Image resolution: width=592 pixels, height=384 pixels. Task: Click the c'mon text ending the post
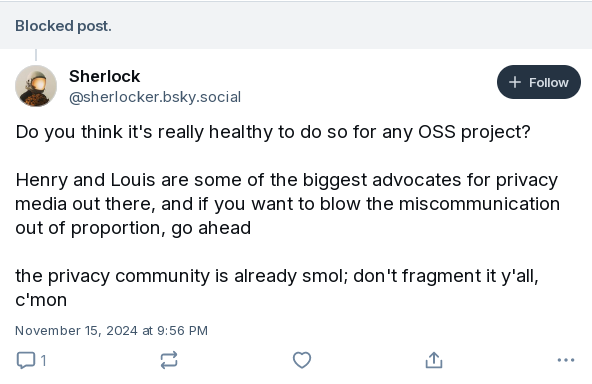(41, 300)
